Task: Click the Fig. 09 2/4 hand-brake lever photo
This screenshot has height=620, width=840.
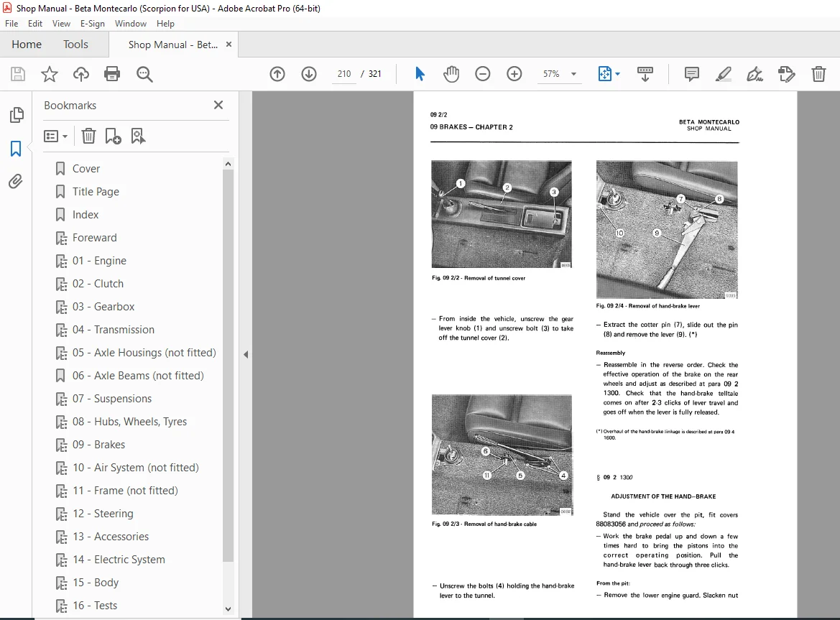Action: point(667,230)
